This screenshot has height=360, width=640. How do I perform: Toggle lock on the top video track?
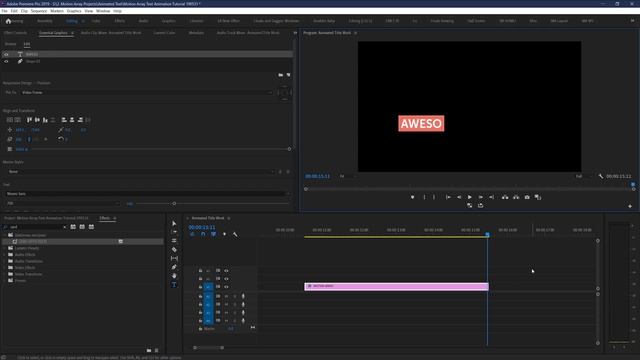pos(200,271)
